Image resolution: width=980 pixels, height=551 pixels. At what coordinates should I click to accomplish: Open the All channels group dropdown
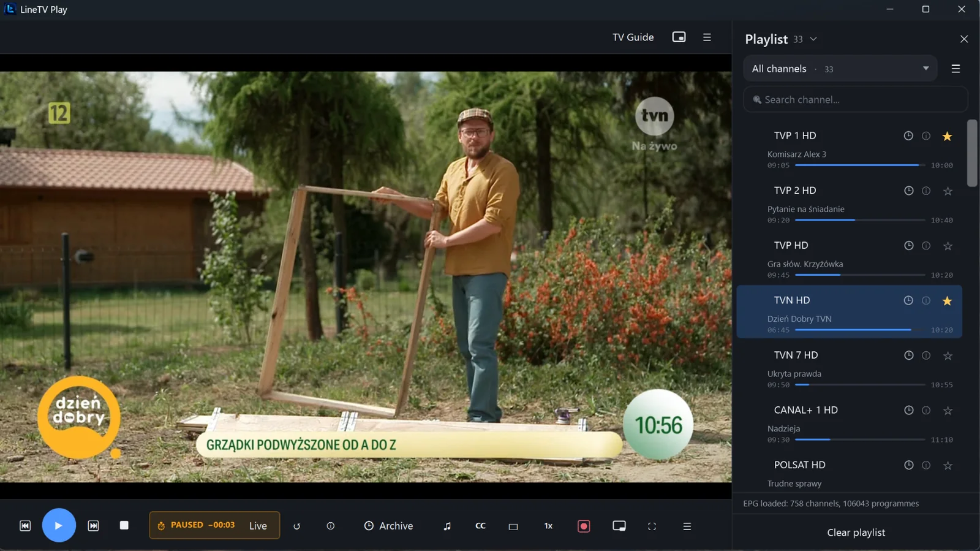(840, 69)
